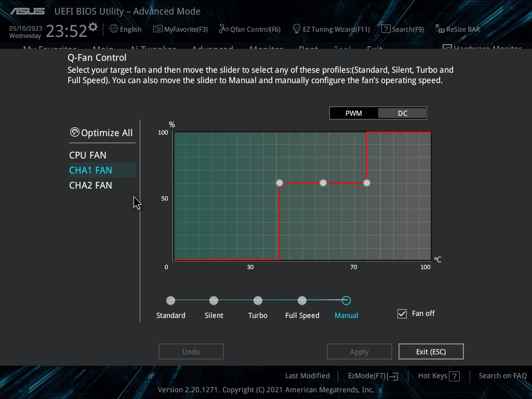
Task: Click the Search(F9) question mark icon
Action: pyautogui.click(x=386, y=29)
